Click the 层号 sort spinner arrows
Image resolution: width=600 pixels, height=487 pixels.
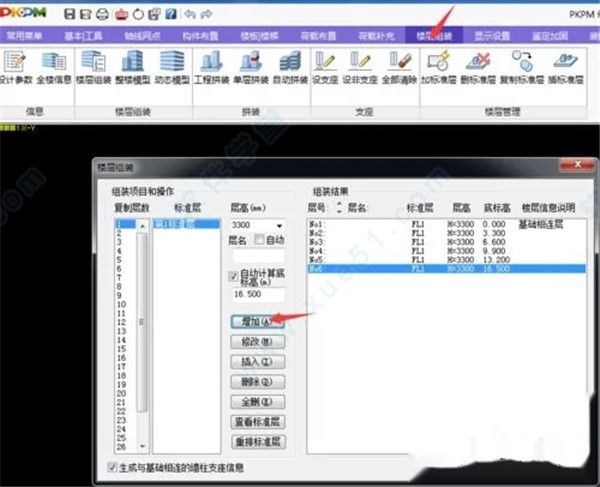point(339,207)
